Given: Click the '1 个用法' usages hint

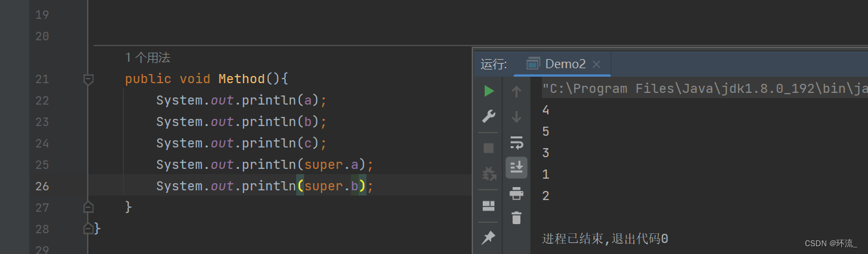Looking at the screenshot, I should pyautogui.click(x=147, y=58).
